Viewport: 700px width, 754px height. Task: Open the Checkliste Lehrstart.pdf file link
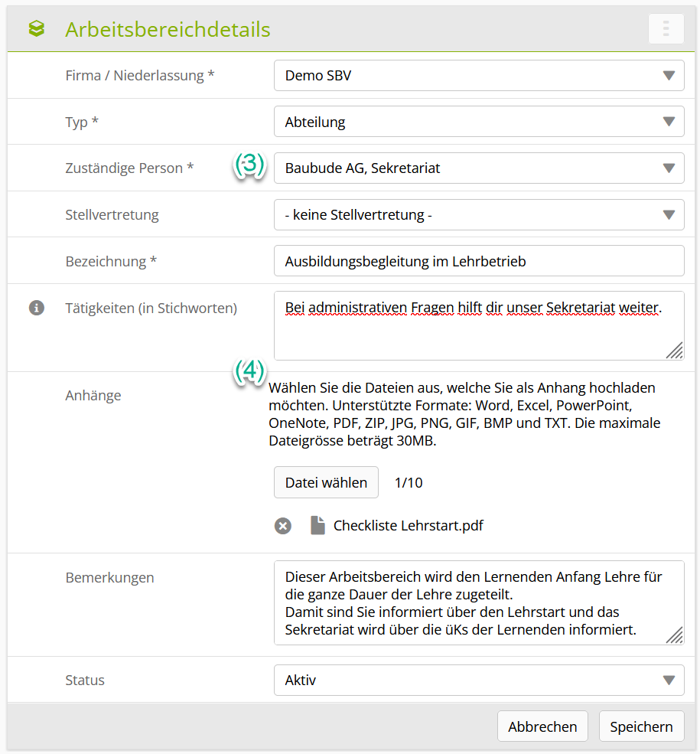coord(408,526)
